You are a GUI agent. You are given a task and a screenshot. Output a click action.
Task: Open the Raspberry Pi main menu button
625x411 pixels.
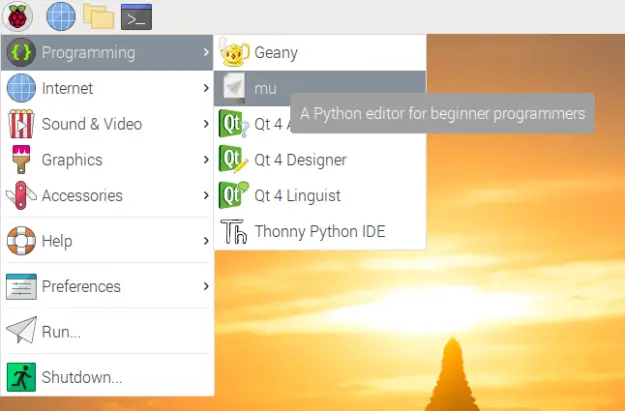[x=17, y=17]
